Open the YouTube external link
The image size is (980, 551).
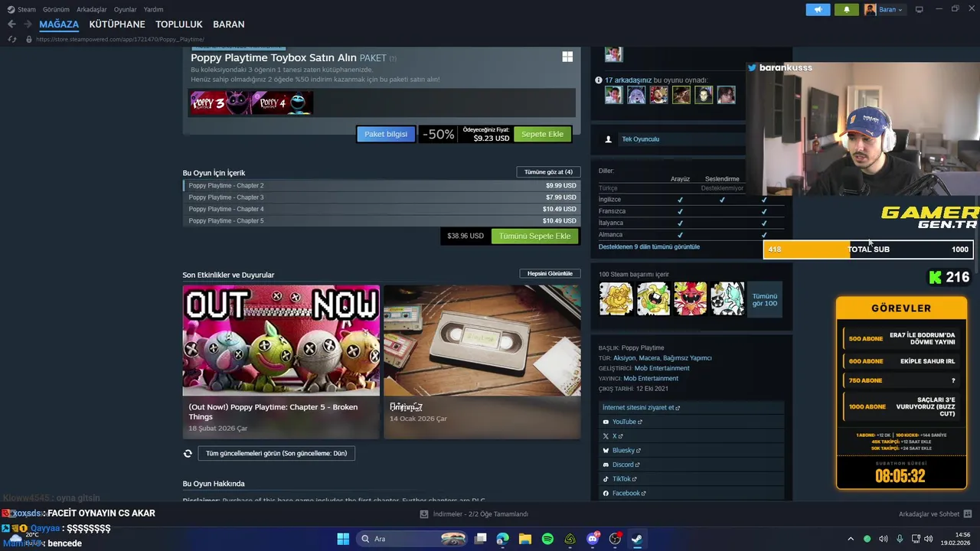(x=627, y=422)
